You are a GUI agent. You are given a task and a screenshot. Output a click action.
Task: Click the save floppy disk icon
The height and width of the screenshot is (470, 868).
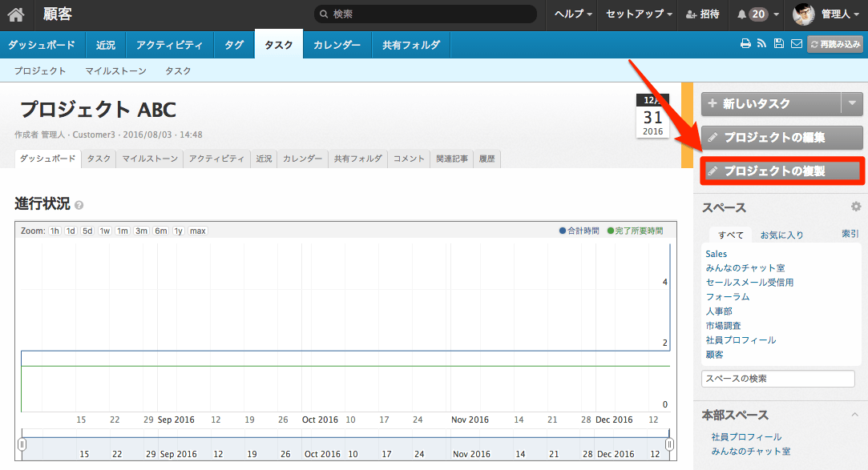(x=779, y=44)
